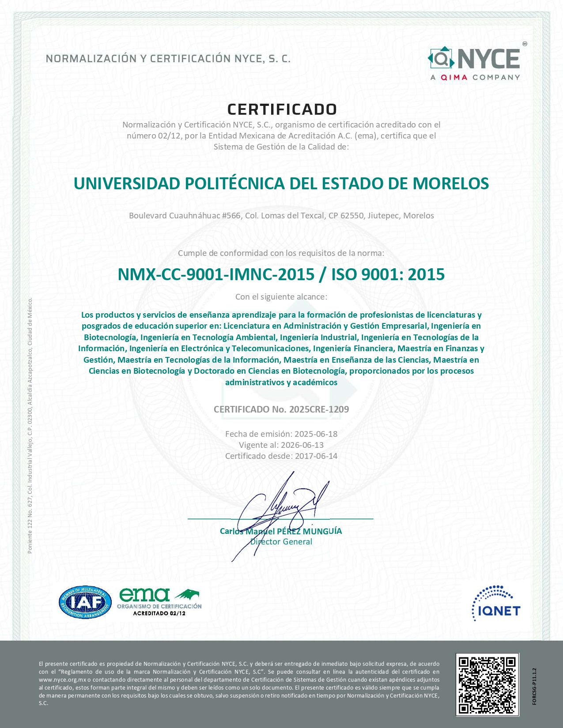This screenshot has width=563, height=728.
Task: Click the eagle emblem beside ema
Action: point(187,595)
